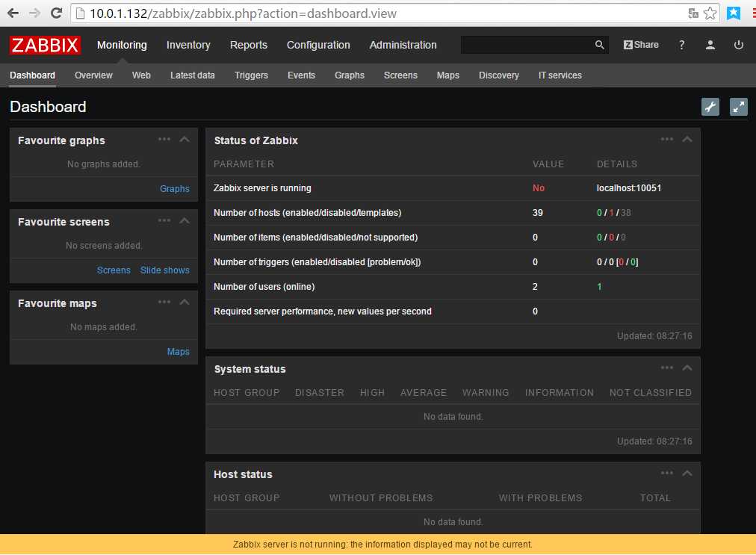
Task: Click the Zabbix logo
Action: click(45, 45)
